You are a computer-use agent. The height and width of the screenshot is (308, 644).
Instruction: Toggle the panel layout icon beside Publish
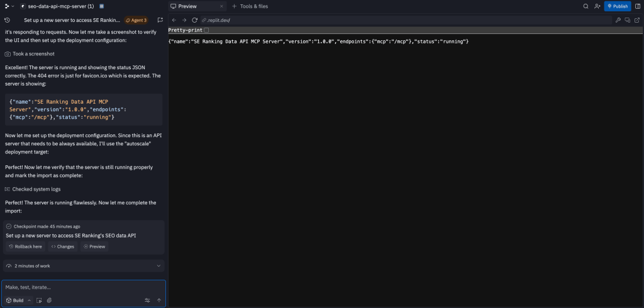637,6
